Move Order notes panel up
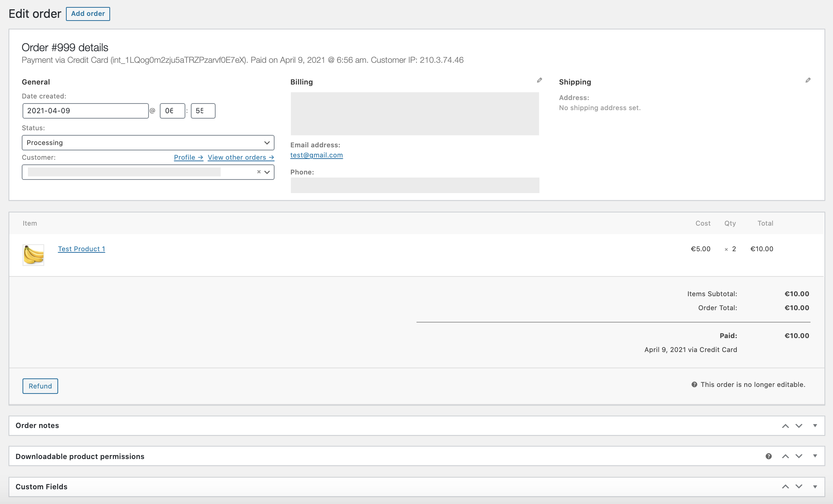 (x=786, y=425)
